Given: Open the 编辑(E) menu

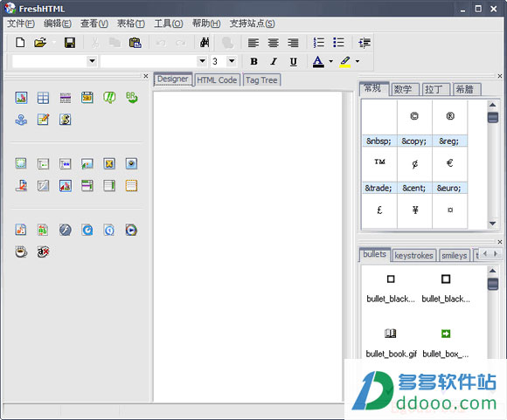Looking at the screenshot, I should pyautogui.click(x=57, y=24).
